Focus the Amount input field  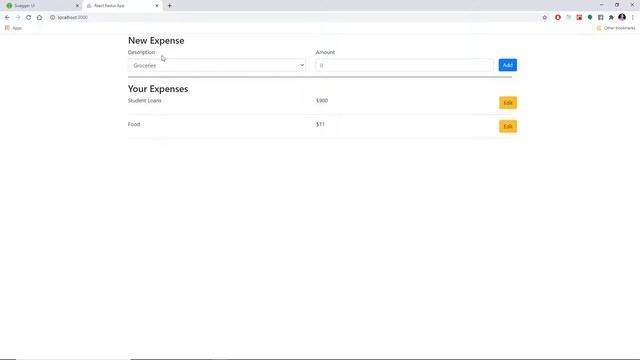[404, 65]
